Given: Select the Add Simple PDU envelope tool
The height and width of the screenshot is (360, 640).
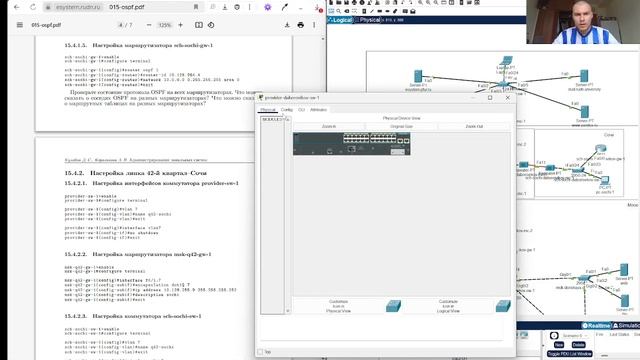Looking at the screenshot, I should coord(405,11).
